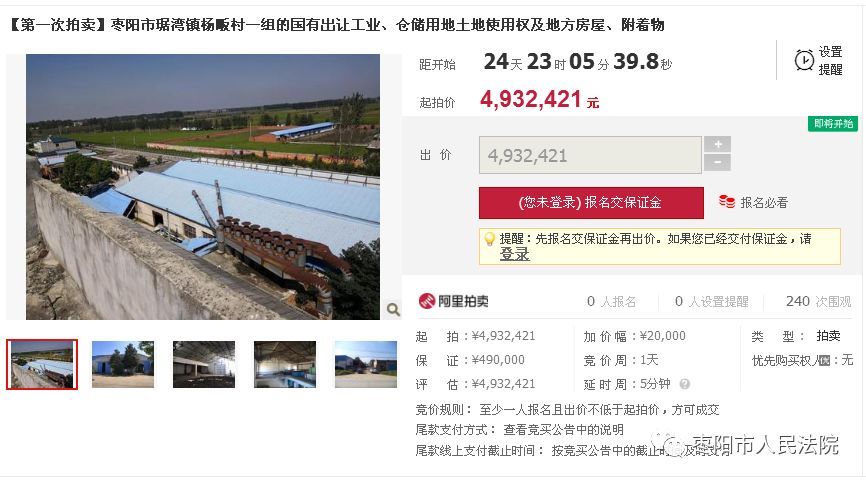Decrease bid with the minus button
The image size is (866, 482).
pos(717,163)
